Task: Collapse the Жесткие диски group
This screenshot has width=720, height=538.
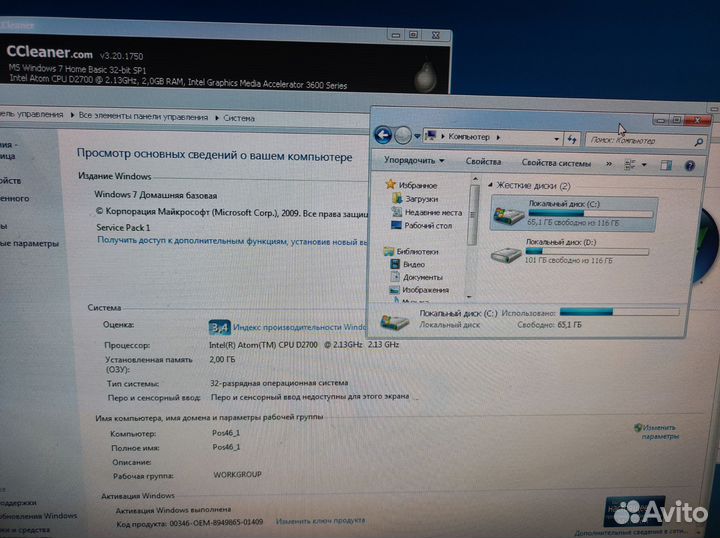Action: coord(490,186)
